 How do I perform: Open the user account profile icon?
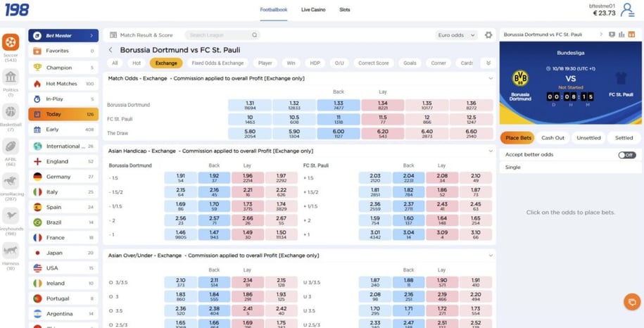pyautogui.click(x=627, y=10)
